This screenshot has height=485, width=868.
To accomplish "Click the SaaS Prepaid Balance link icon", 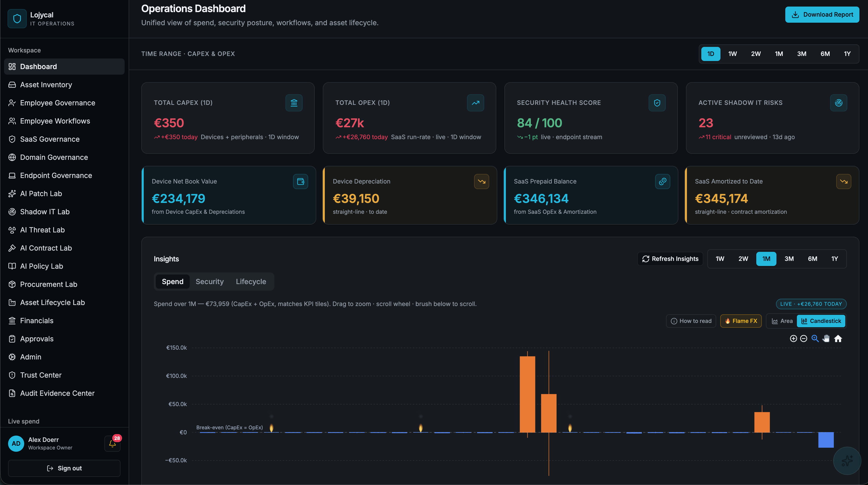I will tap(662, 181).
